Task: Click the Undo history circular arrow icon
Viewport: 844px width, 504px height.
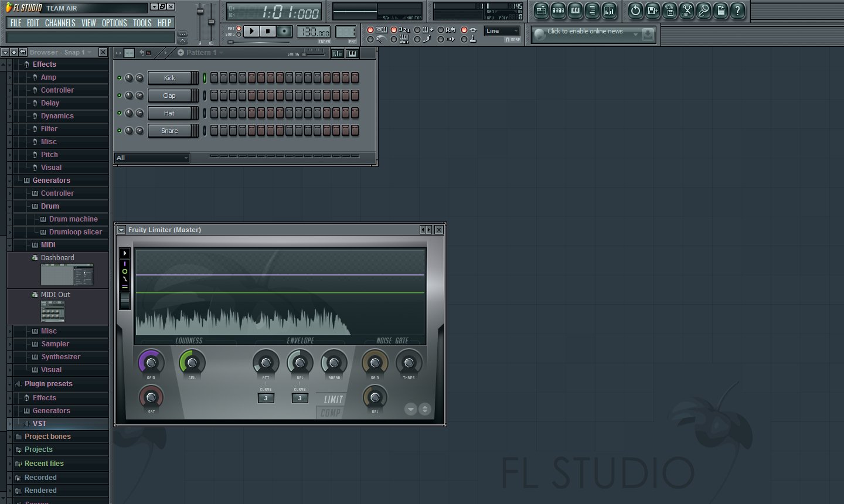Action: [635, 11]
